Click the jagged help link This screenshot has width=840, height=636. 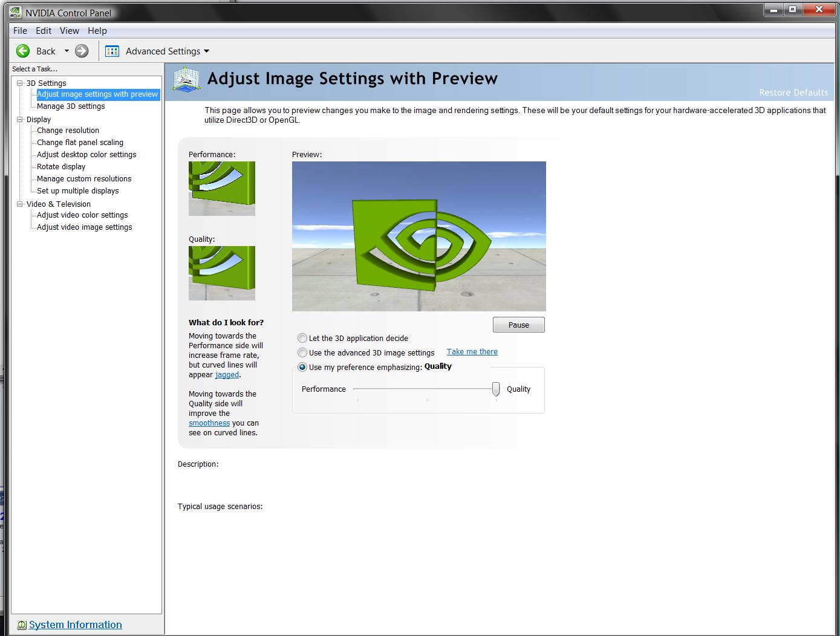click(x=227, y=374)
